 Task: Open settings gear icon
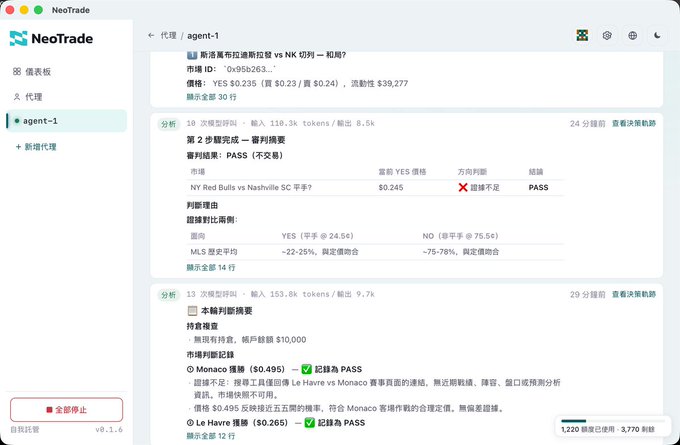607,36
